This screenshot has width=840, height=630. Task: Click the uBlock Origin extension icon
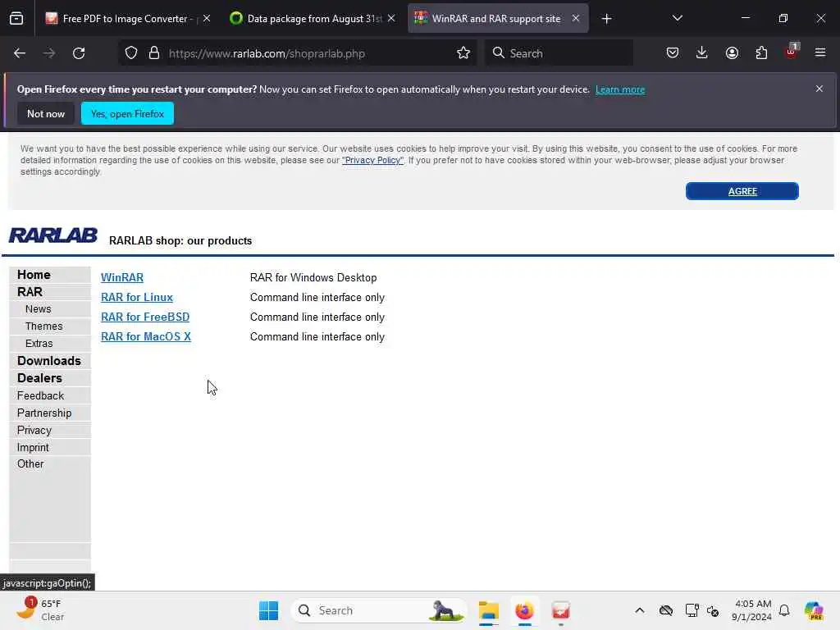[792, 52]
